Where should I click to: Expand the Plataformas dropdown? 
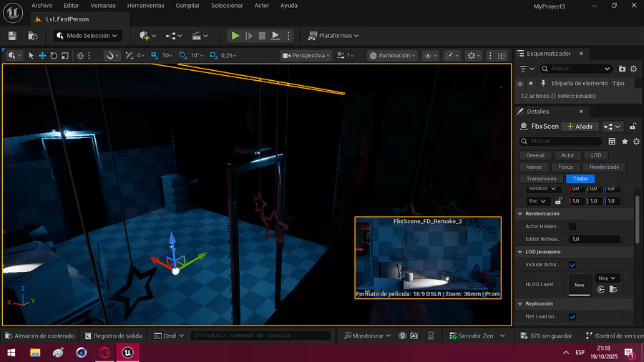(x=333, y=35)
